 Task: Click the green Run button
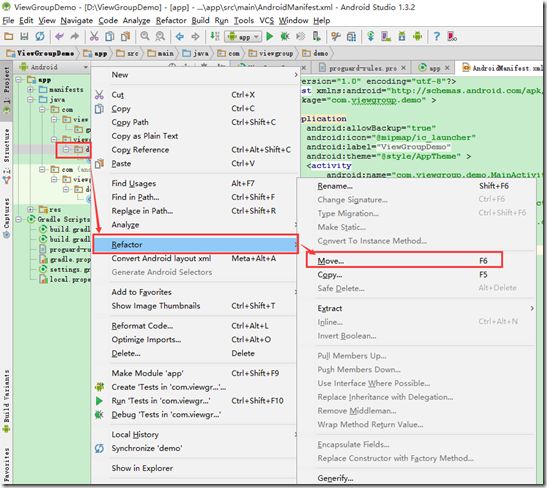[269, 36]
